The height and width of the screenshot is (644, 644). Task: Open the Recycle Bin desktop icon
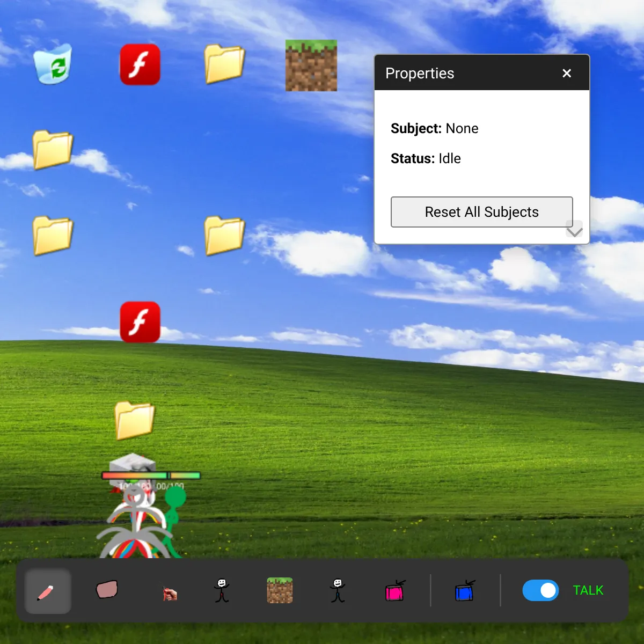[53, 64]
